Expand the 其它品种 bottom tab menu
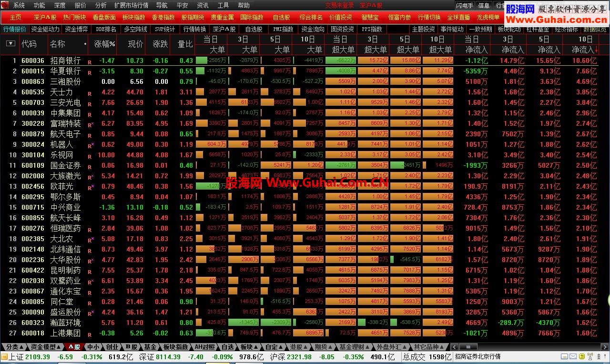The height and width of the screenshot is (364, 610). (429, 347)
